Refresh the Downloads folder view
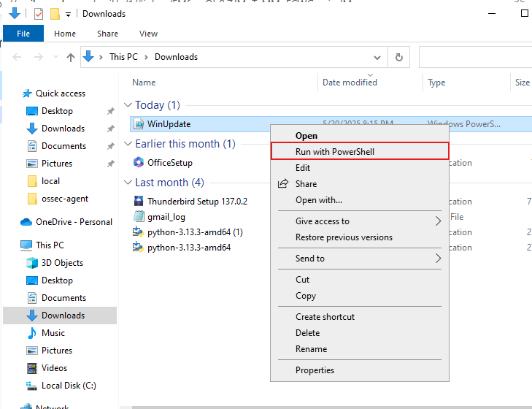Image resolution: width=532 pixels, height=409 pixels. pos(399,57)
